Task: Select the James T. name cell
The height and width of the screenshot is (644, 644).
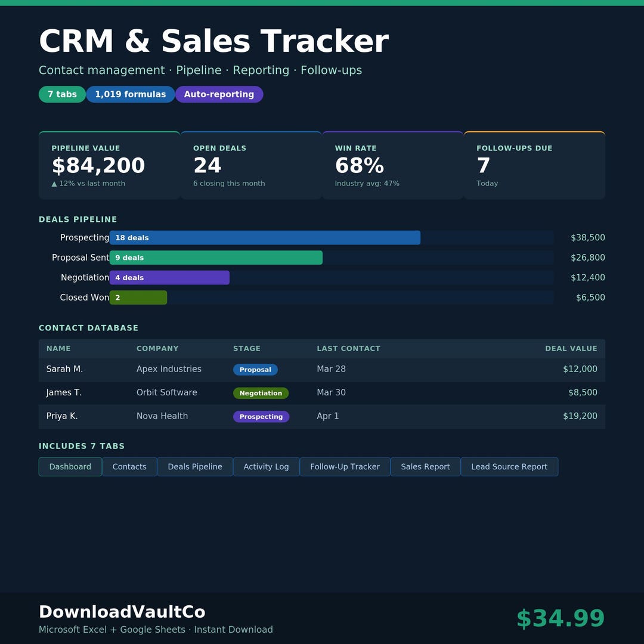Action: pyautogui.click(x=64, y=392)
